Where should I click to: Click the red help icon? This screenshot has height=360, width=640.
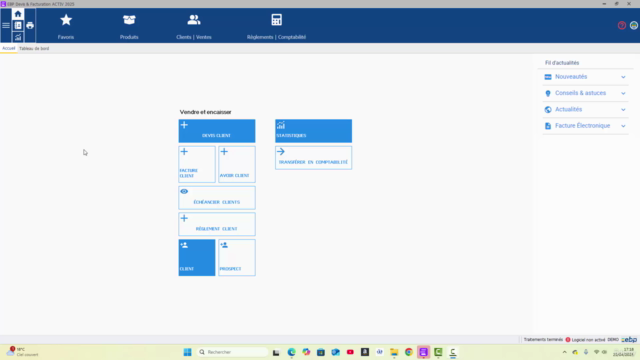coord(622,25)
